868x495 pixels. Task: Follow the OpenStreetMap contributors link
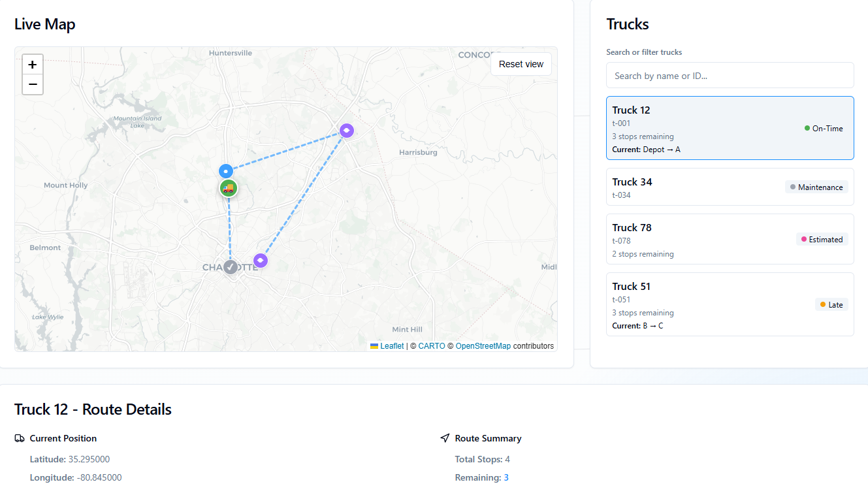[483, 346]
